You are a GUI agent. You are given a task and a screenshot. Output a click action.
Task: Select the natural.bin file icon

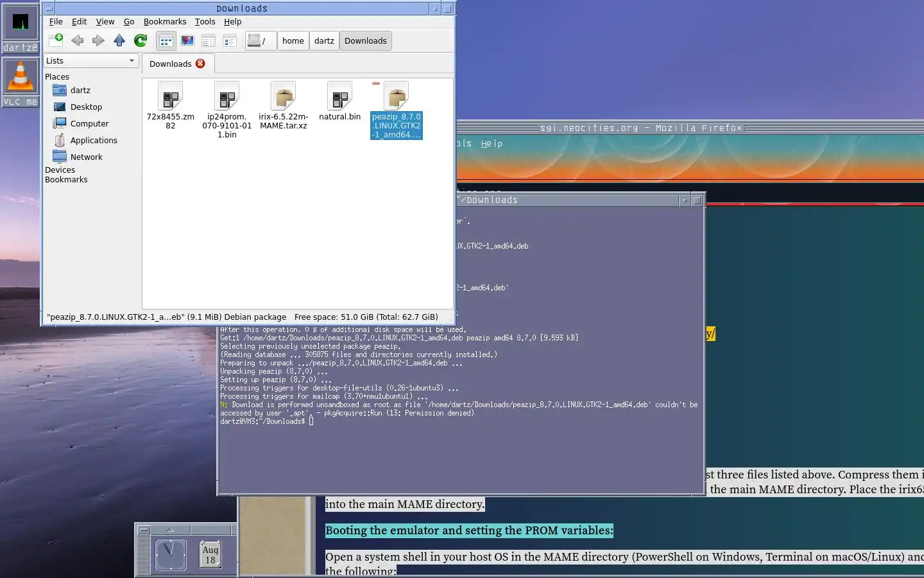click(340, 96)
